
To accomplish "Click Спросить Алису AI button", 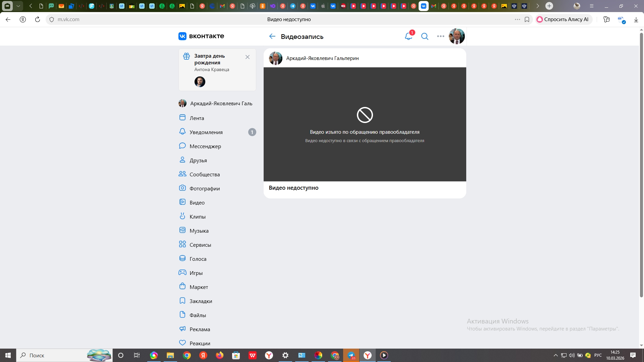I will [563, 19].
